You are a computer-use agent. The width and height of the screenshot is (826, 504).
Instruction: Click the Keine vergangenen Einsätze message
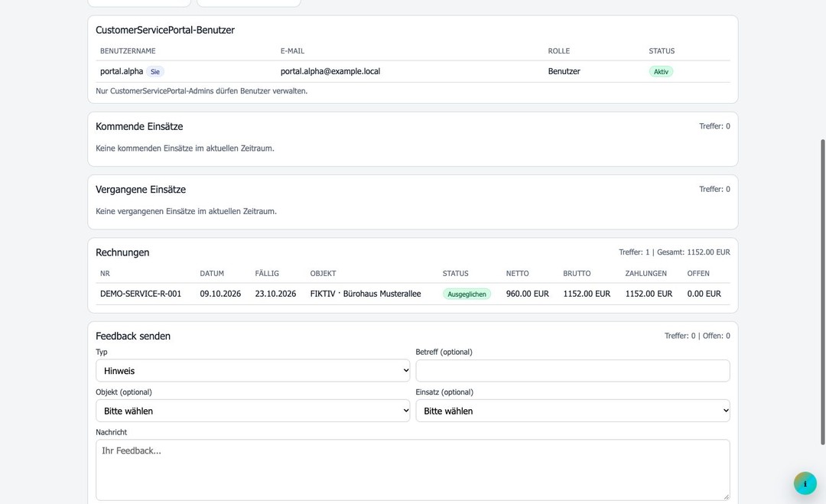coord(186,211)
